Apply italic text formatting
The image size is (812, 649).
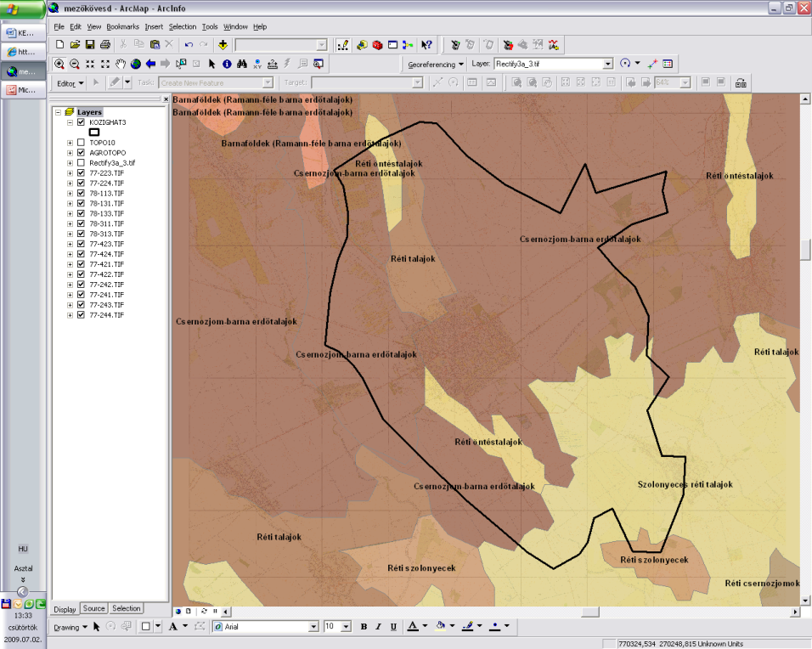pos(378,627)
